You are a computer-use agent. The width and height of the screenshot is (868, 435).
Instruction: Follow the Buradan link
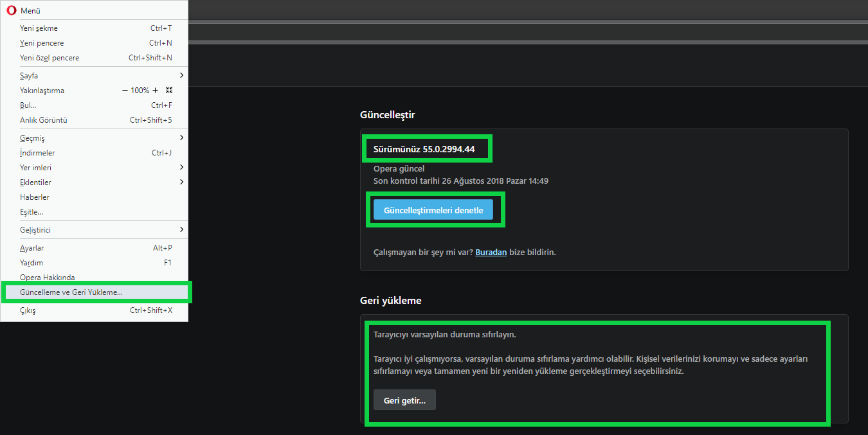(x=491, y=253)
